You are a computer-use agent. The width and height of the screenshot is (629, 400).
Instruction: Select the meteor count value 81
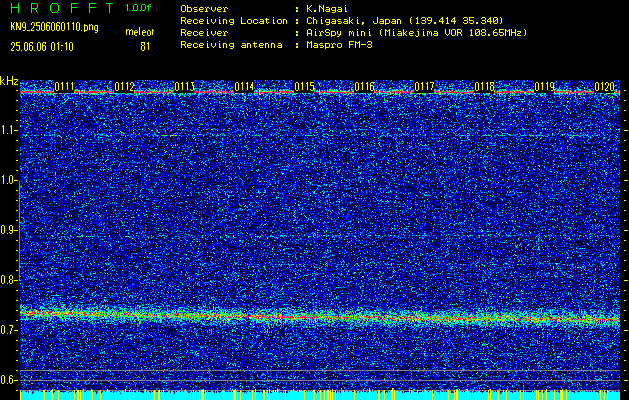(x=145, y=47)
